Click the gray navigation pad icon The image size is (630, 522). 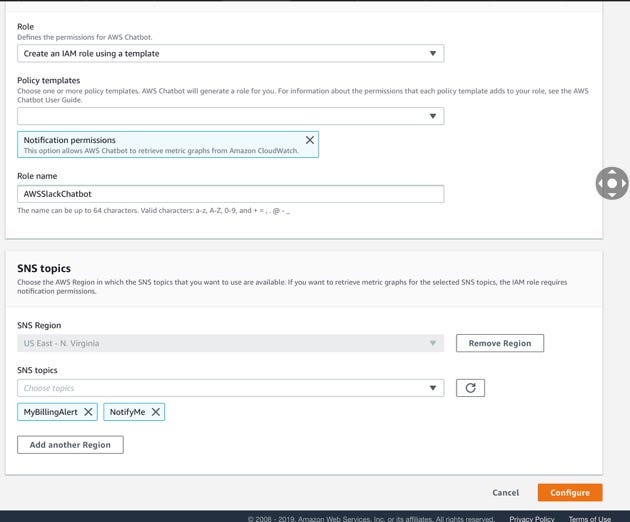pos(612,183)
